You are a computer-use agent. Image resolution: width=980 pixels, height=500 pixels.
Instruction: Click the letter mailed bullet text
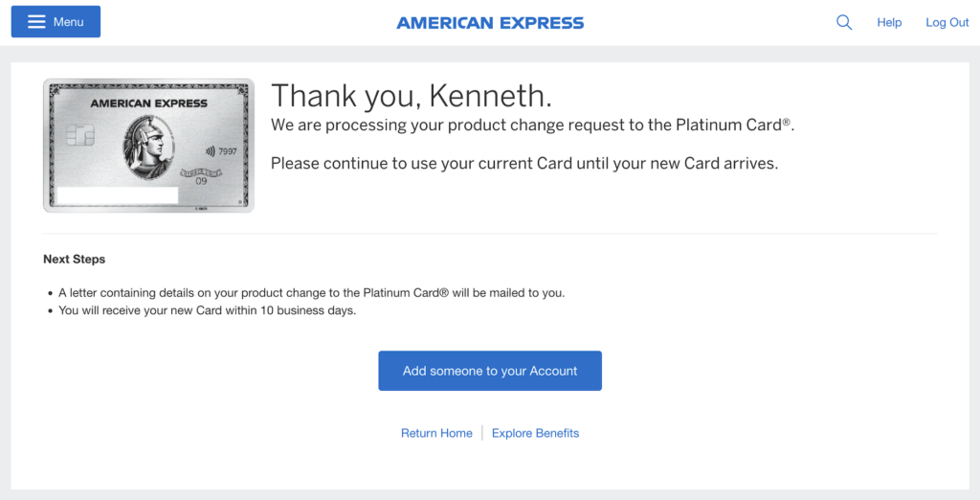pos(311,293)
